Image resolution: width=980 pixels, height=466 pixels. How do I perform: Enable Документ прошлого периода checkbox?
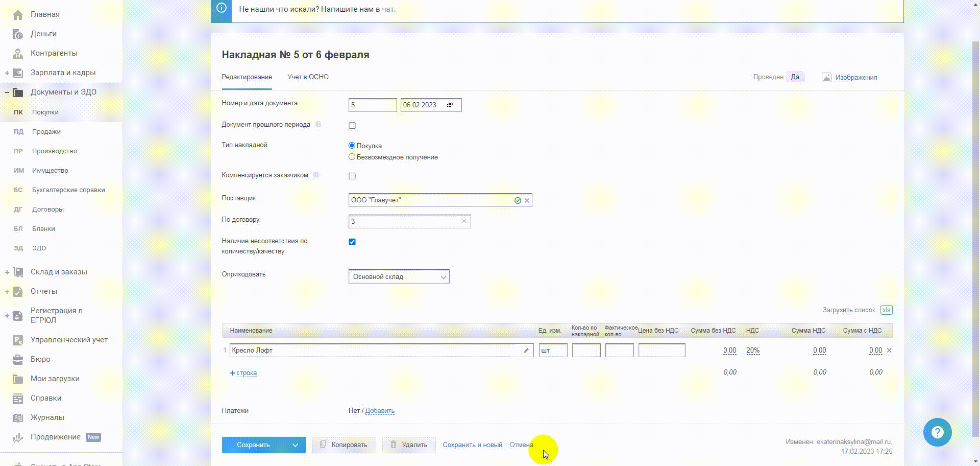(352, 125)
